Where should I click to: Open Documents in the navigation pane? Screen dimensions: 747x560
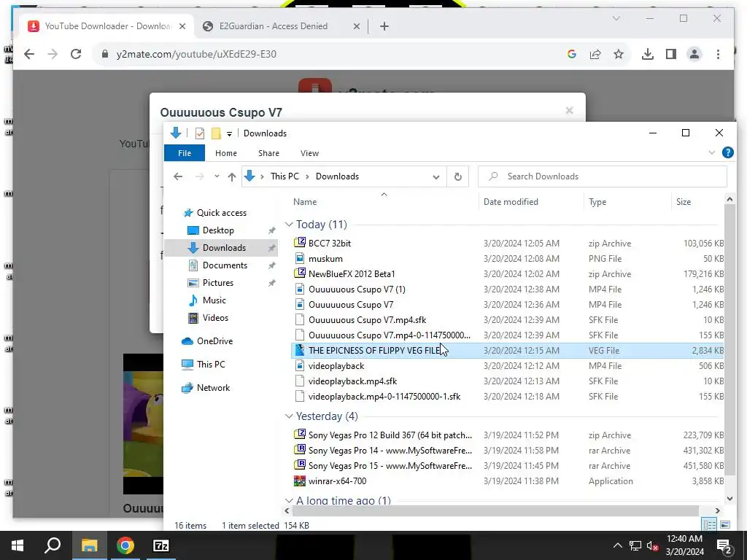(225, 265)
